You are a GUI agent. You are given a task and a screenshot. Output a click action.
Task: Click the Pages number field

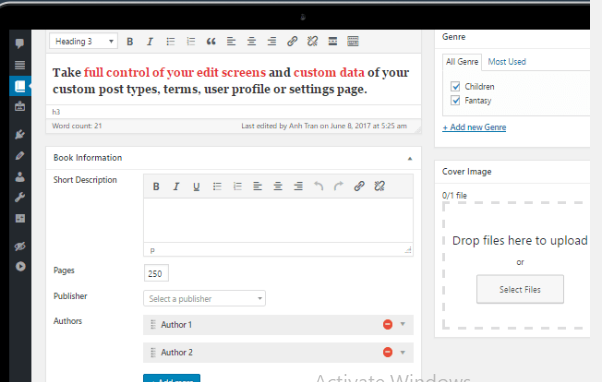[x=156, y=274]
